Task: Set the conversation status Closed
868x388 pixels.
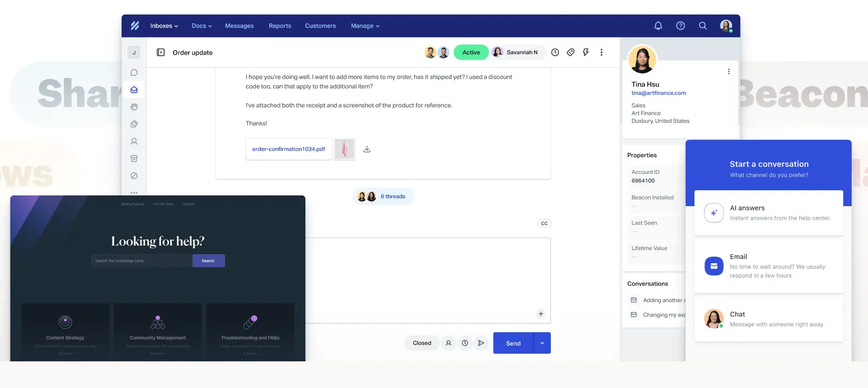Action: pos(422,343)
